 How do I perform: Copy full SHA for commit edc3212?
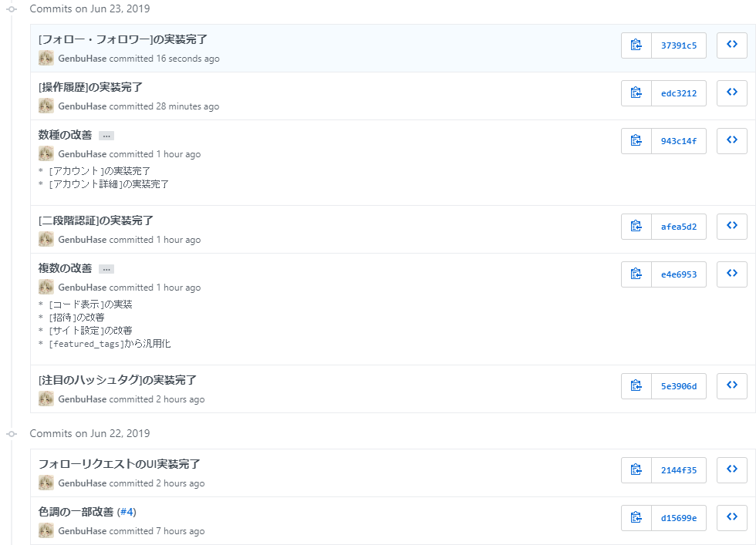(636, 93)
